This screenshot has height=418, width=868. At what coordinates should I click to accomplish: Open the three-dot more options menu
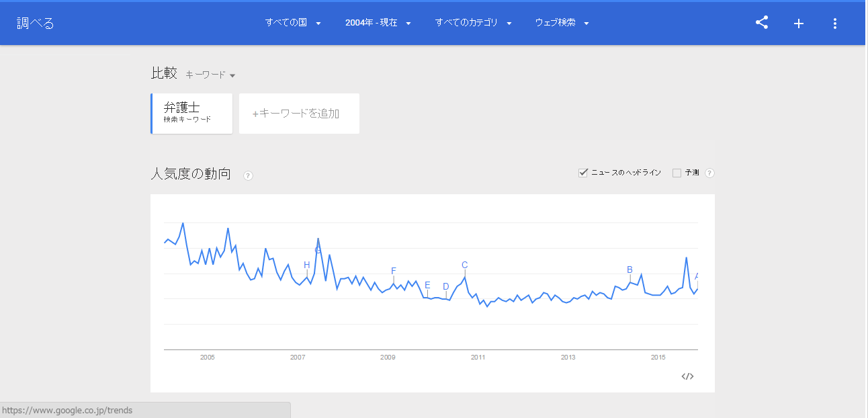pos(835,24)
